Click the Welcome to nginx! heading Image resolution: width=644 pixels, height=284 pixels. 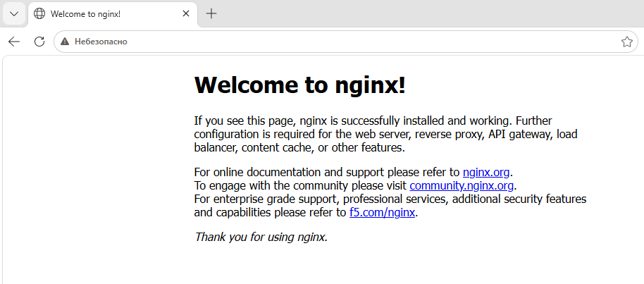tap(300, 85)
